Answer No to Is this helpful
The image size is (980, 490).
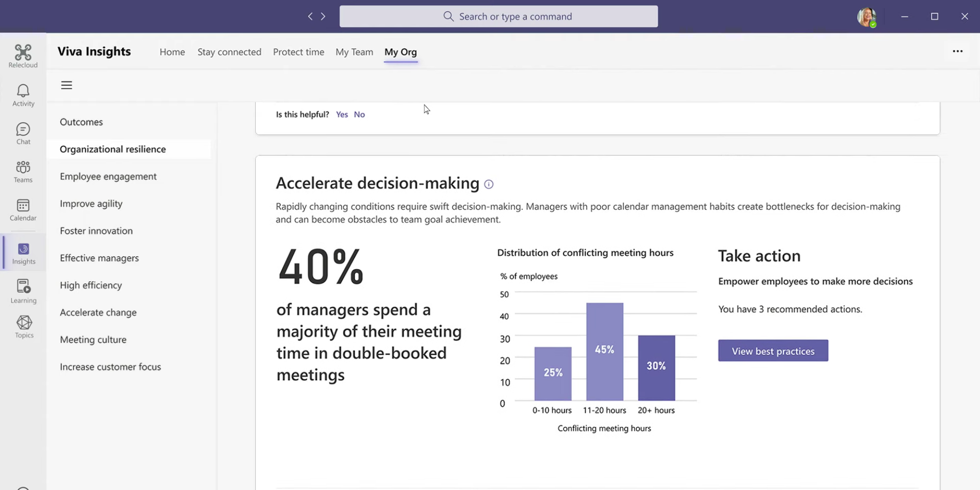[x=359, y=115]
